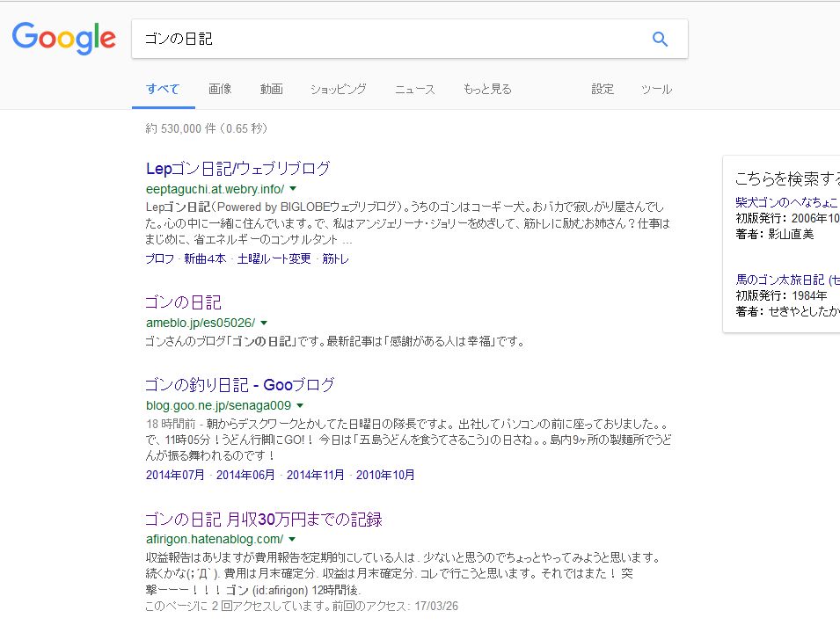The height and width of the screenshot is (640, 840).
Task: Open the ツール options
Action: coord(656,89)
